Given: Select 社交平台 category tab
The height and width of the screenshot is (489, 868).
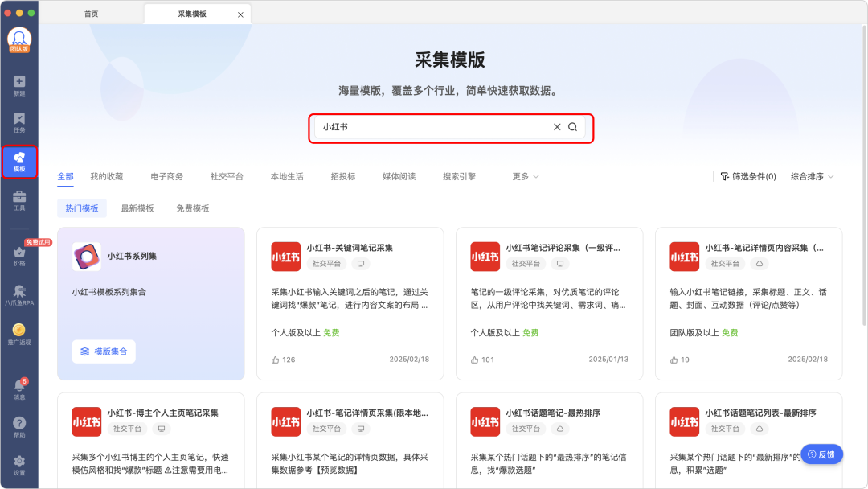Looking at the screenshot, I should [x=227, y=177].
